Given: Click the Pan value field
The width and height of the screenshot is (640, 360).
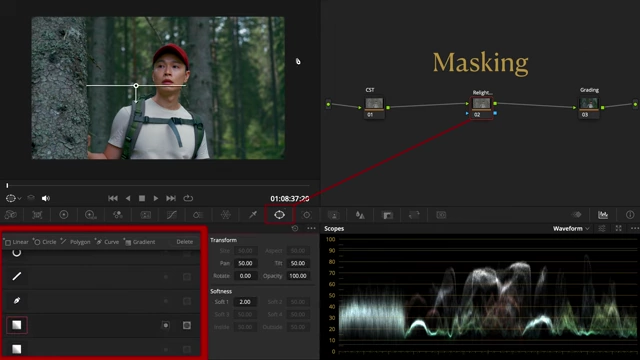Looking at the screenshot, I should 245,263.
